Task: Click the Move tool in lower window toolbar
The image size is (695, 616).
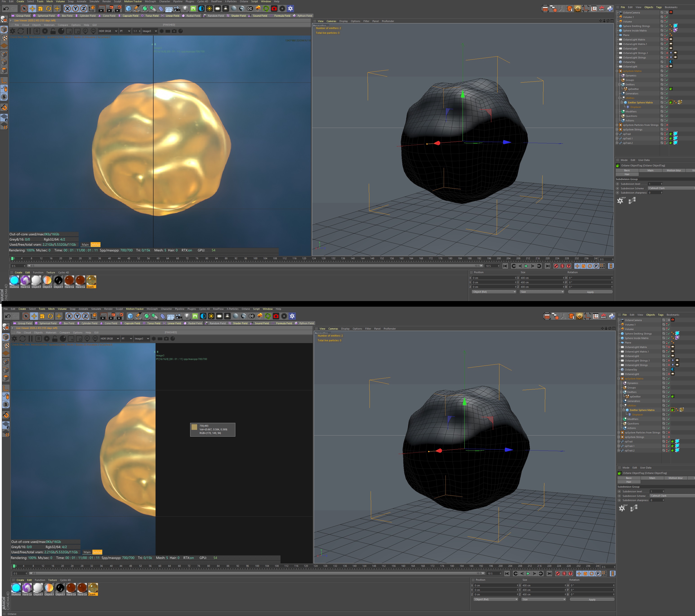Action: point(34,316)
